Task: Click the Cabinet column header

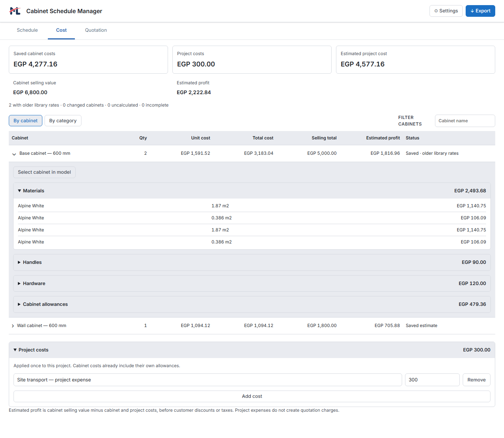Action: 20,138
